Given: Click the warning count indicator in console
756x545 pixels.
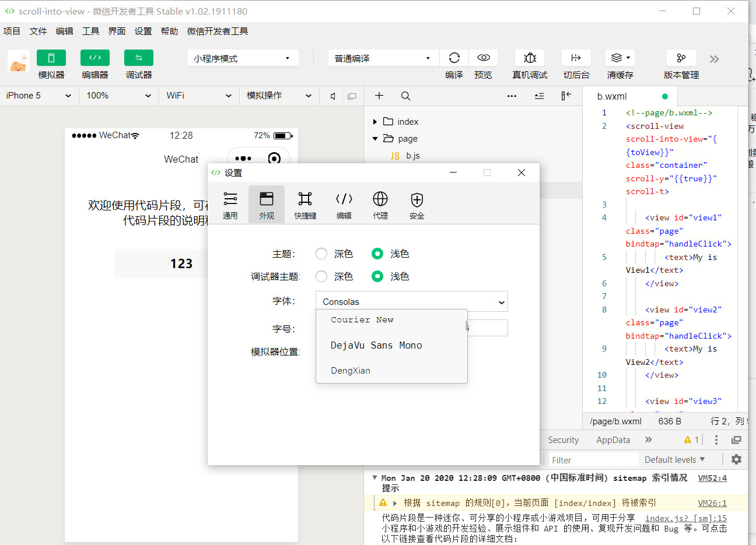Looking at the screenshot, I should click(691, 440).
